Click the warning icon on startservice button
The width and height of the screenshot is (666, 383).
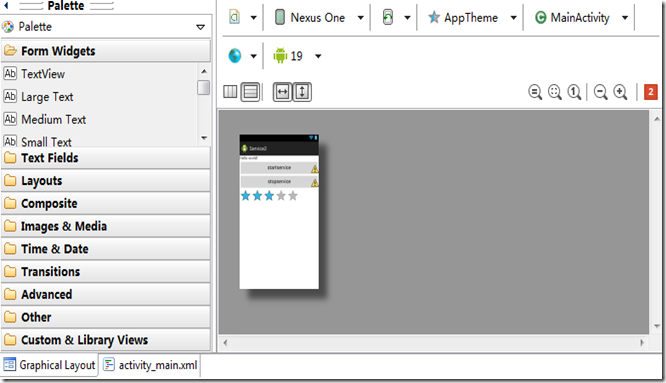coord(314,169)
